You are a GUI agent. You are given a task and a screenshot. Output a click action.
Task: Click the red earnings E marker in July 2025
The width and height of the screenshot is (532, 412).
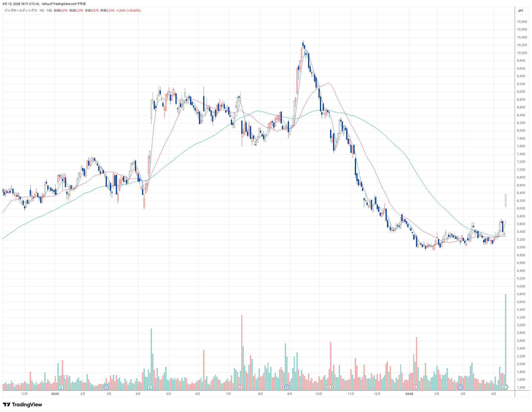coord(240,387)
